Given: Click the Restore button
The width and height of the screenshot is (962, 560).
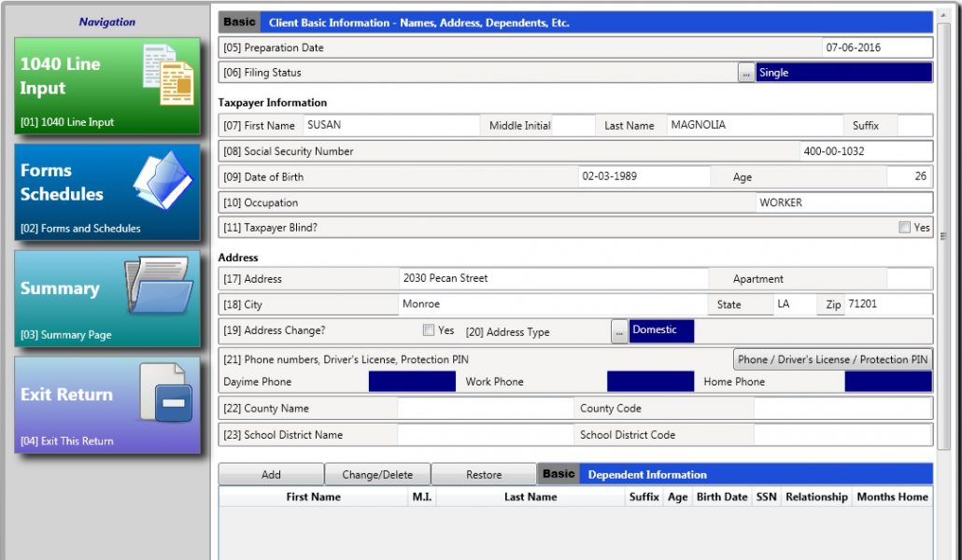Looking at the screenshot, I should [484, 473].
